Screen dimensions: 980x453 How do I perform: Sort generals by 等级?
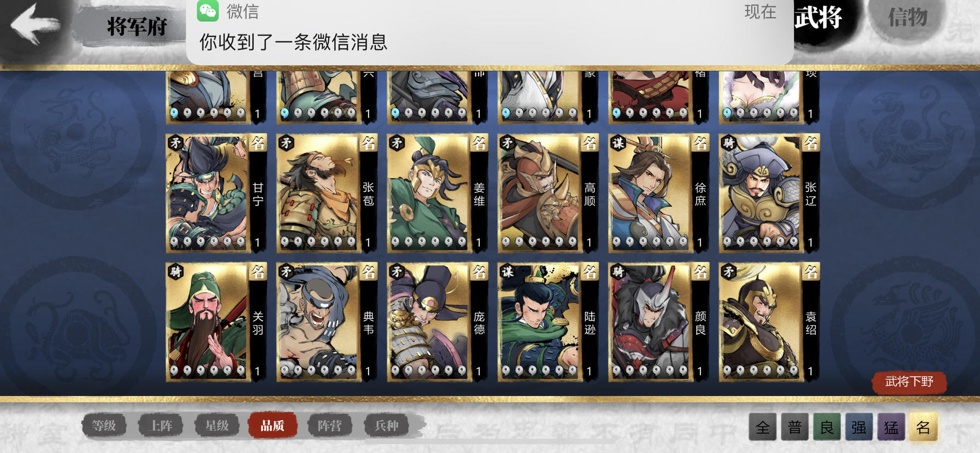click(103, 426)
